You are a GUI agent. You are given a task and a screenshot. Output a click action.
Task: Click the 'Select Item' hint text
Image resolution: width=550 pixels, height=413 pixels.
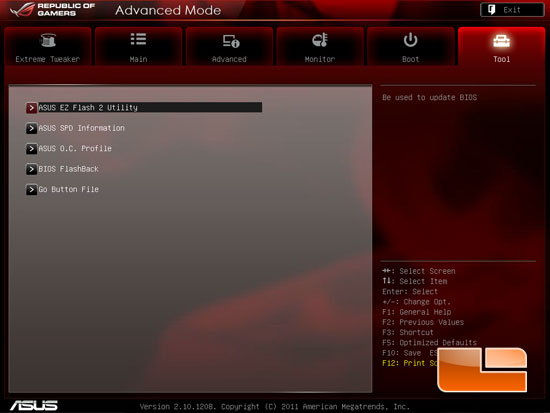coord(423,281)
